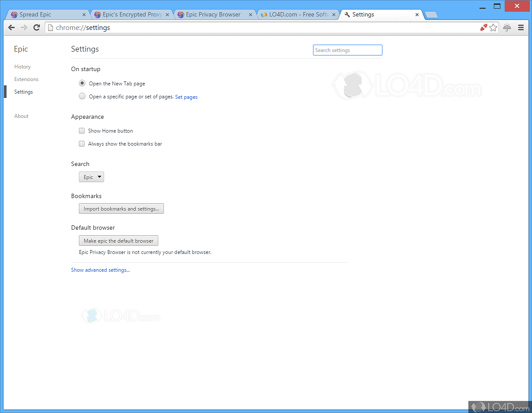The image size is (532, 413).
Task: Enable Always show the bookmarks bar
Action: pos(82,143)
